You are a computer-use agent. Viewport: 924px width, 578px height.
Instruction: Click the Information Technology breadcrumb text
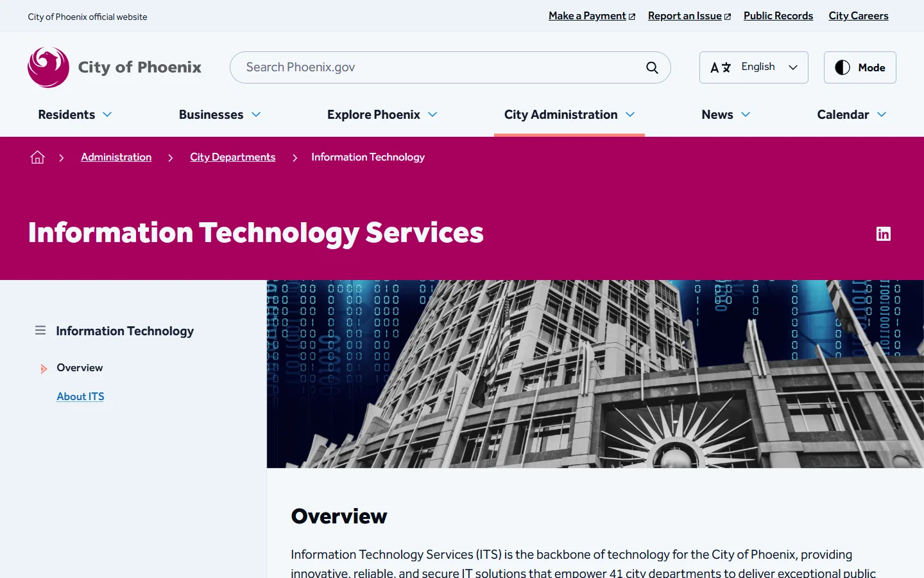tap(368, 157)
